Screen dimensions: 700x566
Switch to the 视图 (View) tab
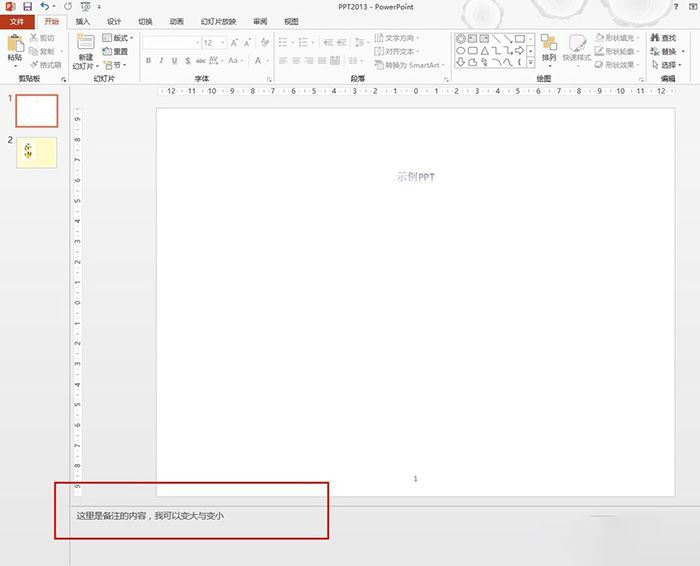click(x=291, y=21)
